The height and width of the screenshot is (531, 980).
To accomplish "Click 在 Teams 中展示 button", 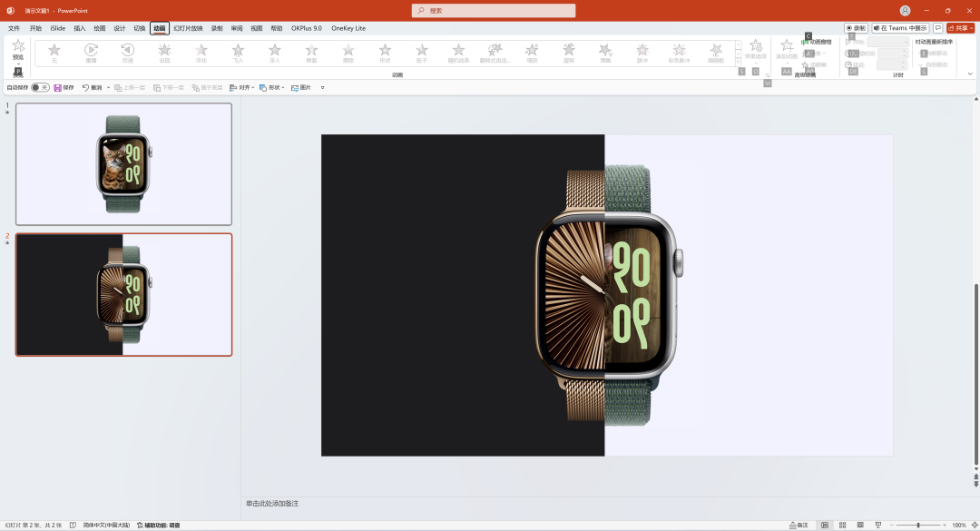I will coord(901,28).
